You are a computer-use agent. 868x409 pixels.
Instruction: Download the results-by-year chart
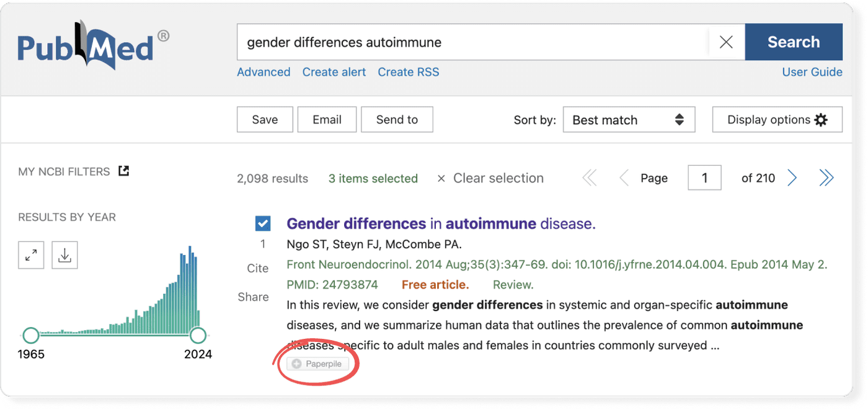[x=64, y=254]
